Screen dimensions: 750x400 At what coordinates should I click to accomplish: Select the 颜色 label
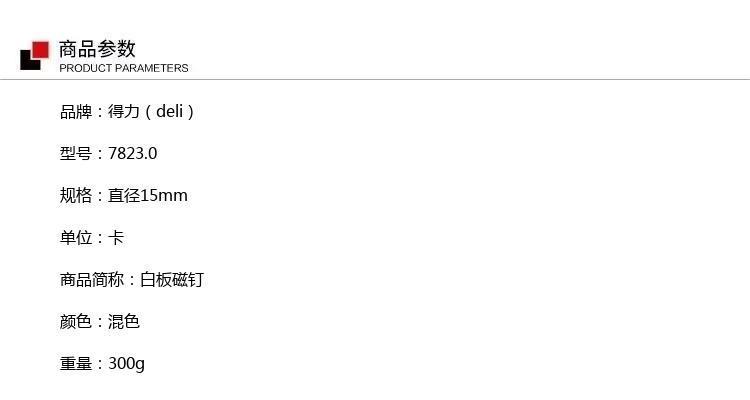(76, 321)
